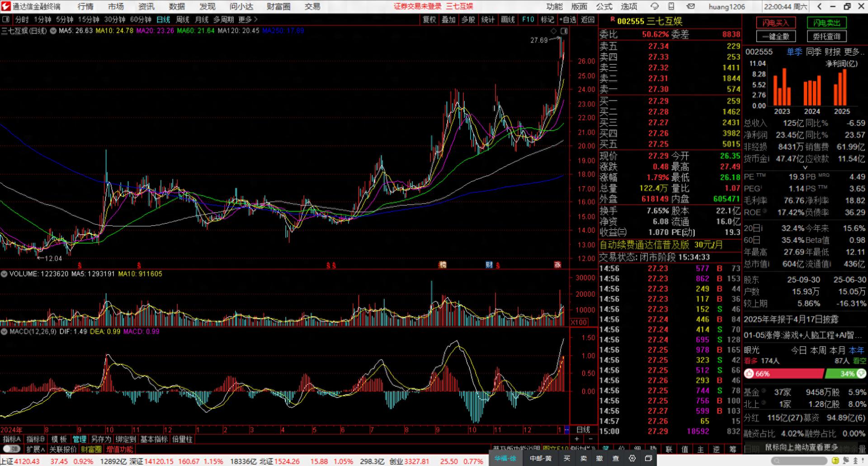Click the minus zoom-out chart button
This screenshot has height=466, width=868.
590,439
